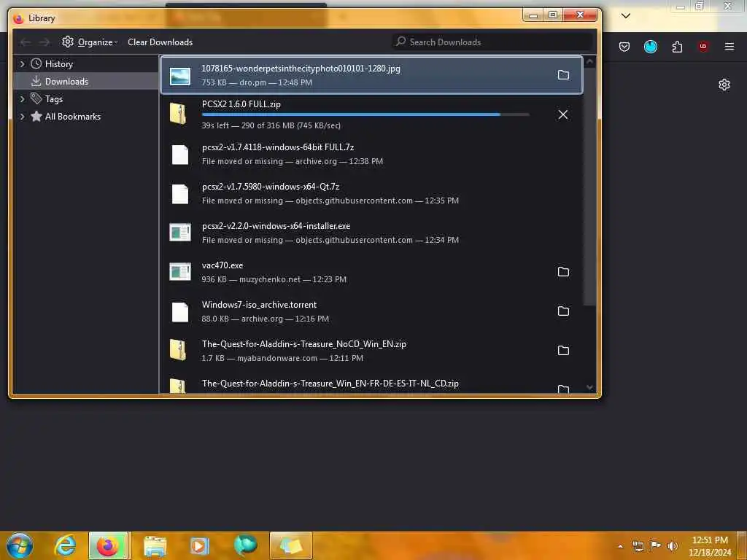
Task: Go forward in Library toolbar
Action: 44,42
